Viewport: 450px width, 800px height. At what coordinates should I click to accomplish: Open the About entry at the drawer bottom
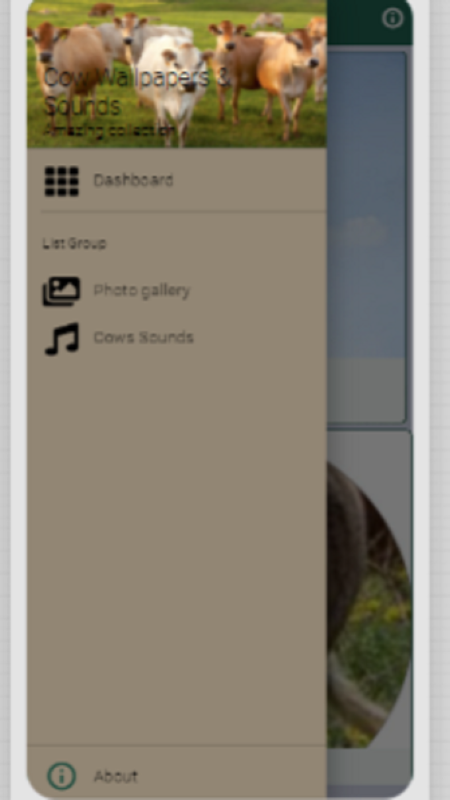click(177, 776)
